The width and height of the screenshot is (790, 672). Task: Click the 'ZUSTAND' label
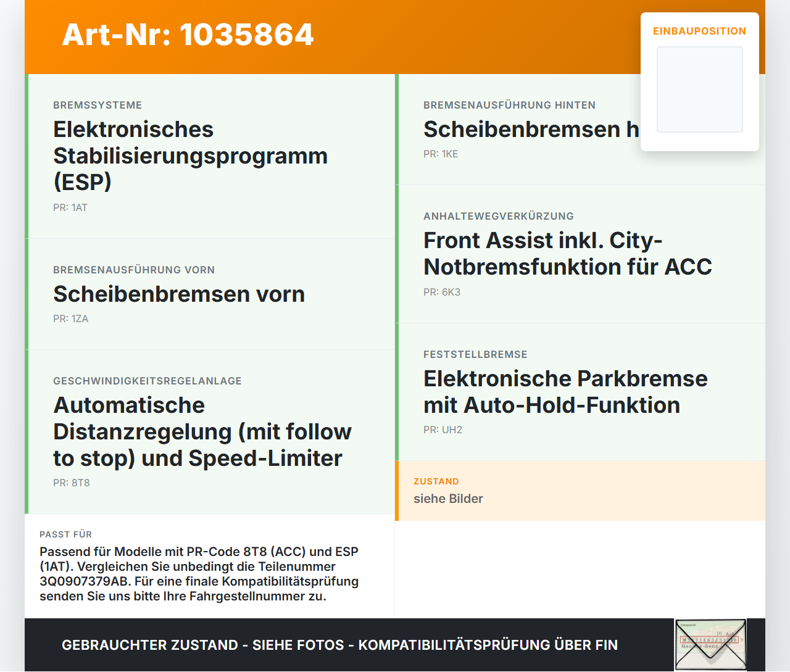pyautogui.click(x=436, y=481)
